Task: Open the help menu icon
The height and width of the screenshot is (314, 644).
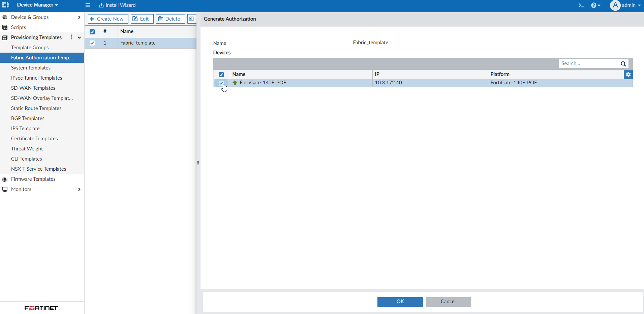Action: 595,5
